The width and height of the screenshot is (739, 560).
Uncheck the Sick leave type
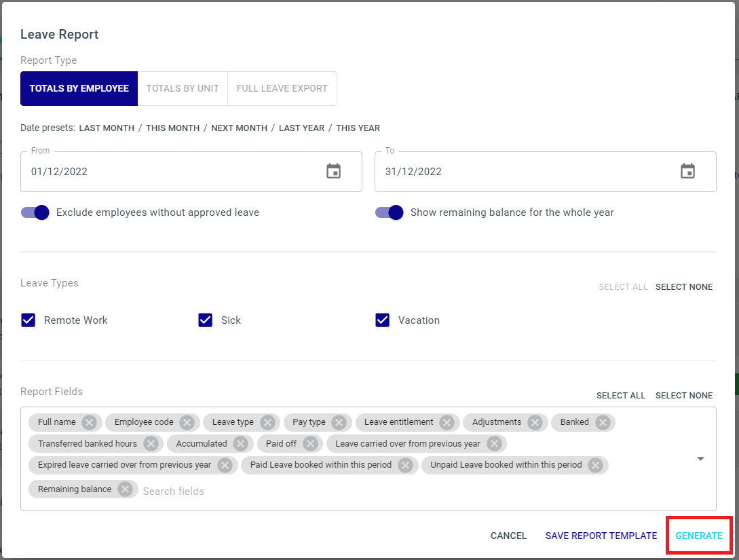[206, 320]
